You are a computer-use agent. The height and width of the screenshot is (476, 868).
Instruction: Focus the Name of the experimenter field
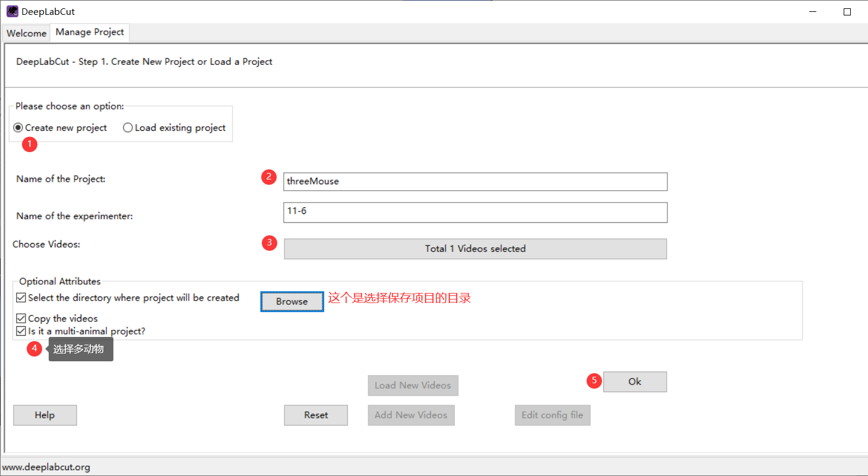[x=475, y=212]
